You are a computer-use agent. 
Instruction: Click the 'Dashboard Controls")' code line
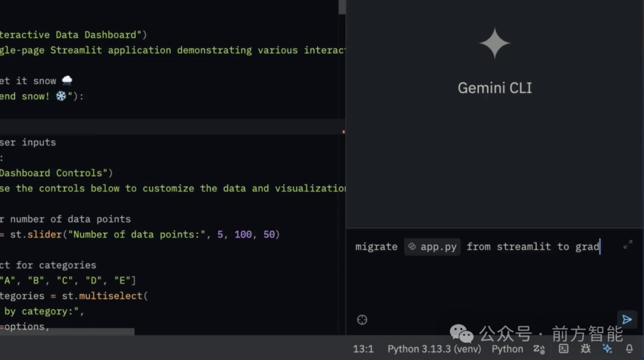pyautogui.click(x=56, y=173)
